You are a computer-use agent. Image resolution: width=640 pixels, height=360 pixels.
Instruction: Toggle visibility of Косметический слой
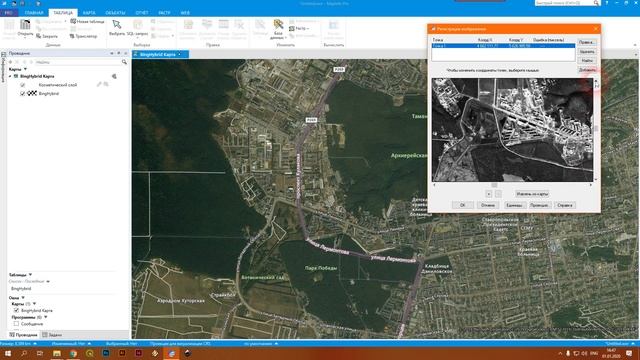click(23, 85)
